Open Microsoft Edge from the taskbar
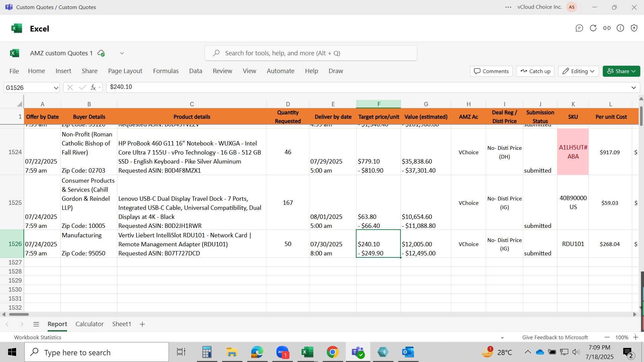This screenshot has height=362, width=644. 257,352
